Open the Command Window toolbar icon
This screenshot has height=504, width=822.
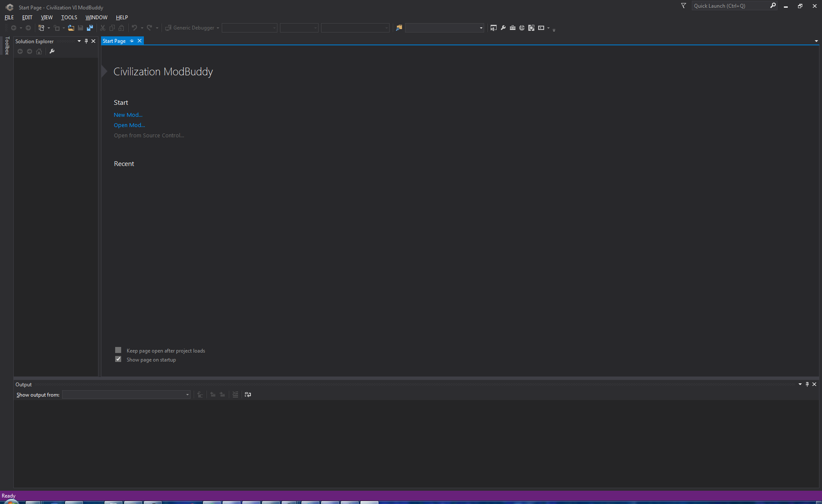541,28
